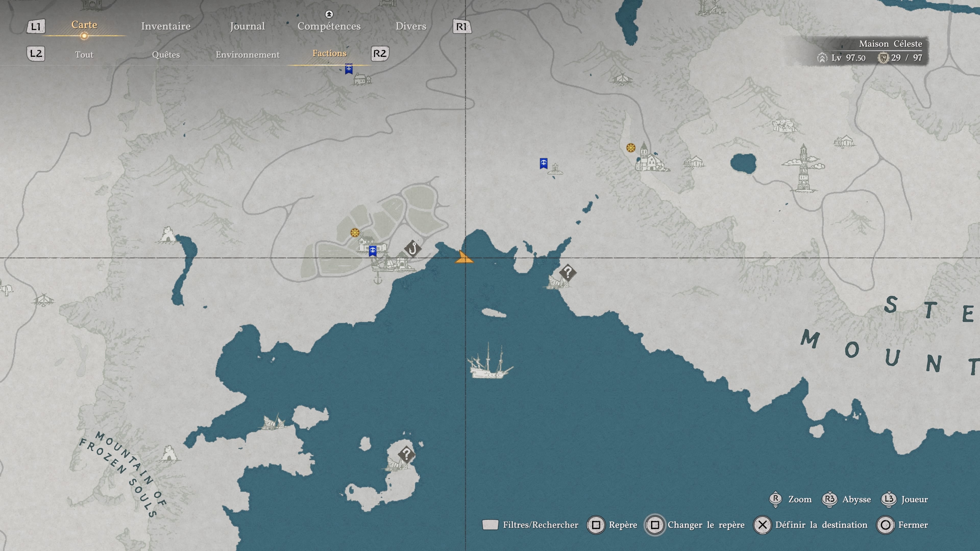Click the cave icon near Mountain of Frozen Souls

[168, 454]
